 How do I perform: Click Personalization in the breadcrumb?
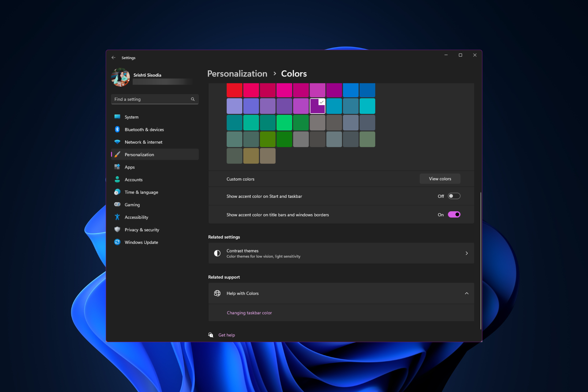pos(237,73)
